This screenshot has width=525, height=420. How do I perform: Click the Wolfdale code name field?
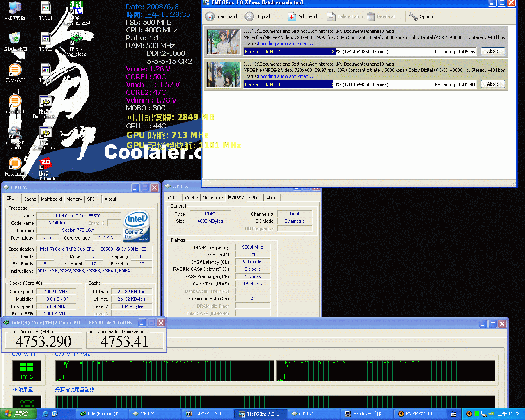tap(58, 223)
